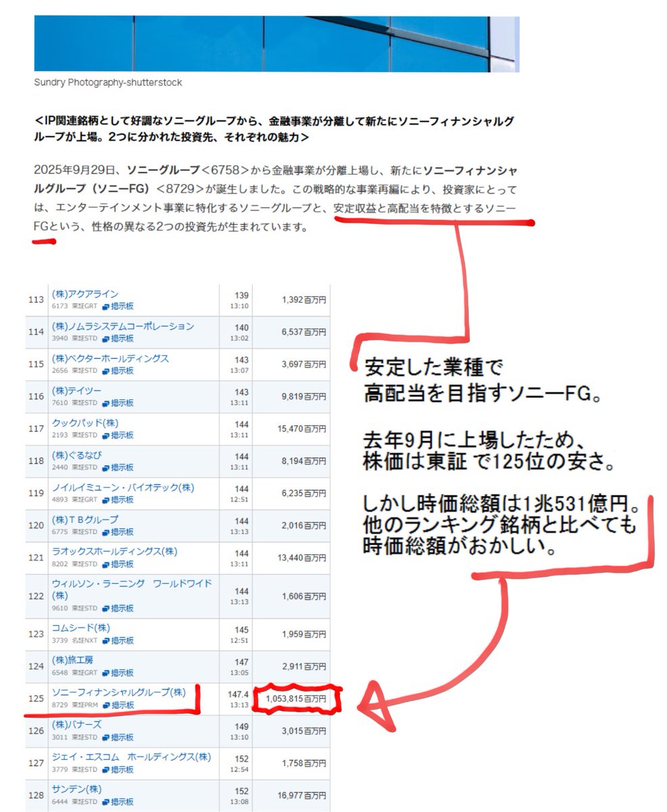
Task: Select market cap 2,016百万円
Action: tap(304, 526)
